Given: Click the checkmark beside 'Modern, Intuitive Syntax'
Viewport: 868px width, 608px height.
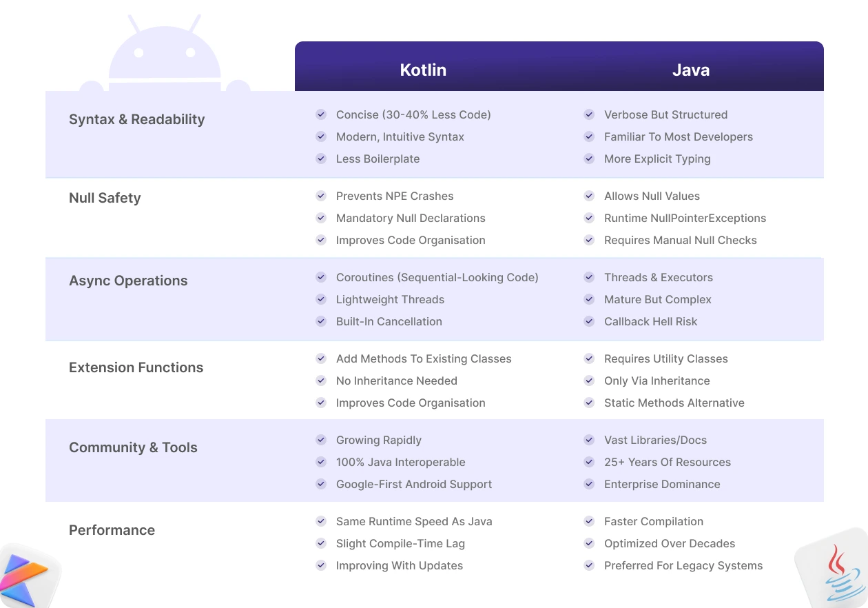Looking at the screenshot, I should 321,136.
